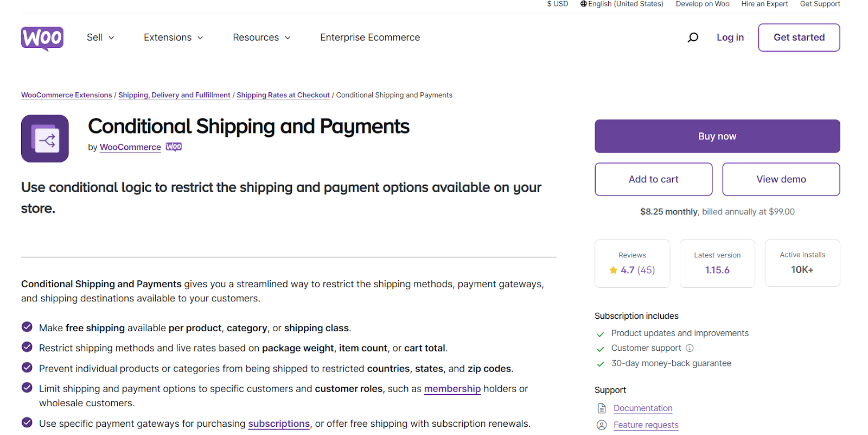Open the WooCommerce author link
Image resolution: width=868 pixels, height=435 pixels.
(x=130, y=147)
